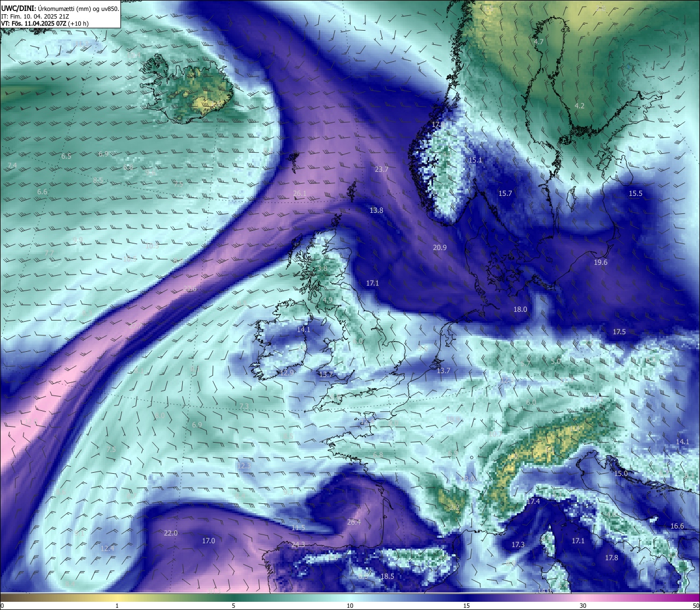Click the colorbar tick label 15
The width and height of the screenshot is (700, 610).
(x=466, y=606)
